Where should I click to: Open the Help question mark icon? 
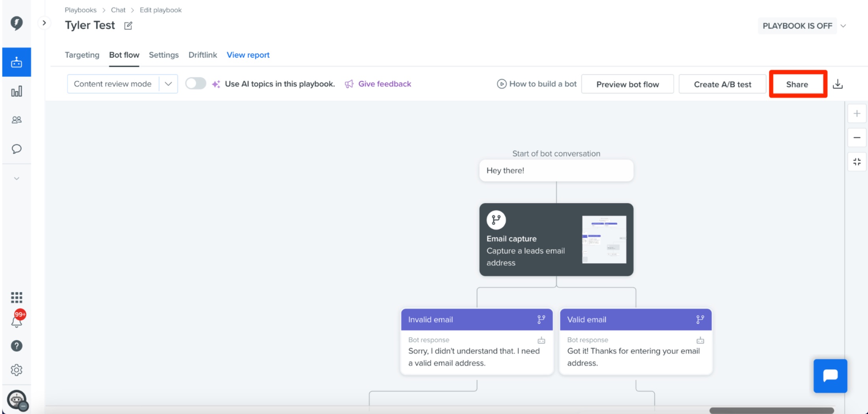coord(17,346)
